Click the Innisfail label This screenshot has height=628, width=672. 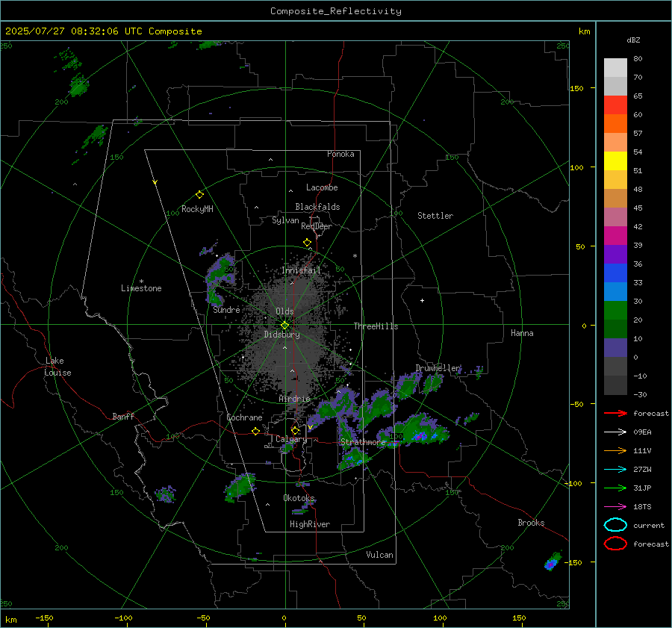click(301, 270)
